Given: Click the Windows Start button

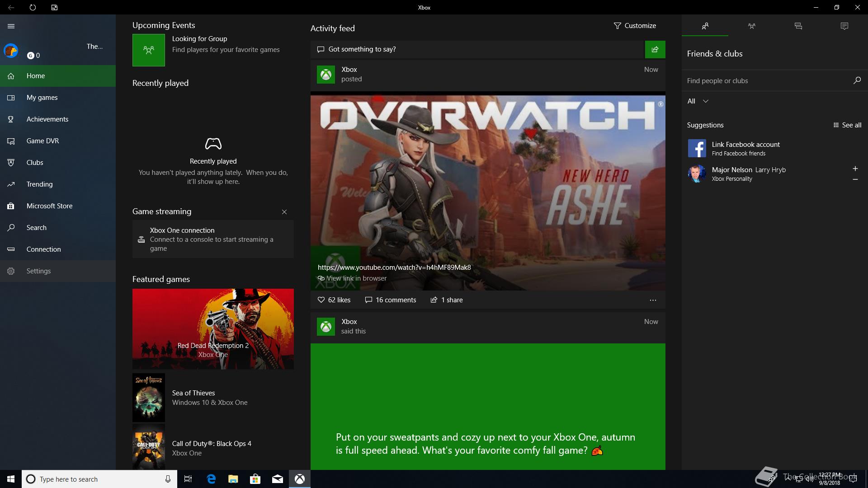Looking at the screenshot, I should 11,479.
